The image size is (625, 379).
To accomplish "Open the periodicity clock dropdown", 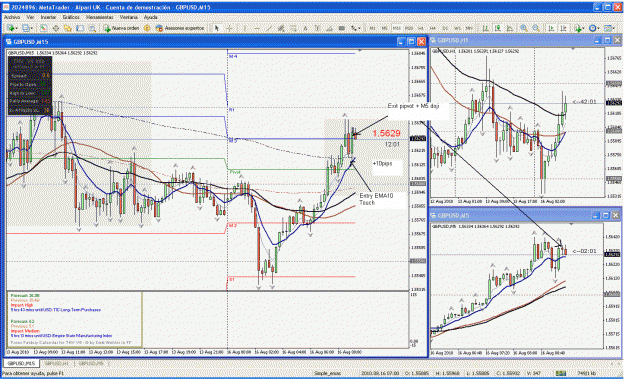I will (594, 28).
